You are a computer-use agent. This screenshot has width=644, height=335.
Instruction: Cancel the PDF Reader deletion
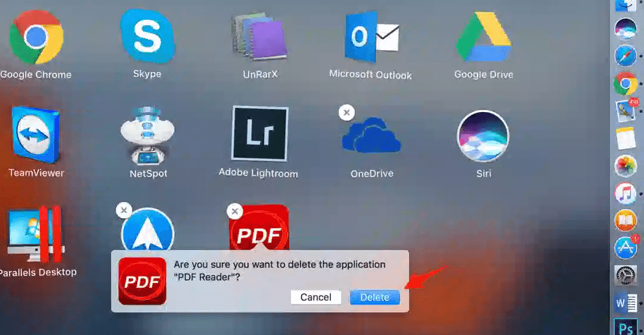316,297
